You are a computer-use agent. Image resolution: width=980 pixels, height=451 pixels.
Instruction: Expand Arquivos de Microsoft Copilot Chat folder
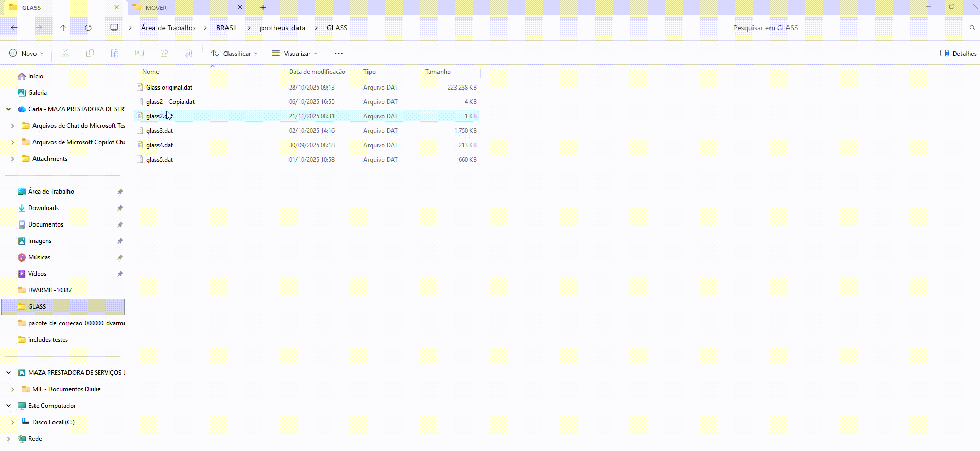[x=13, y=142]
